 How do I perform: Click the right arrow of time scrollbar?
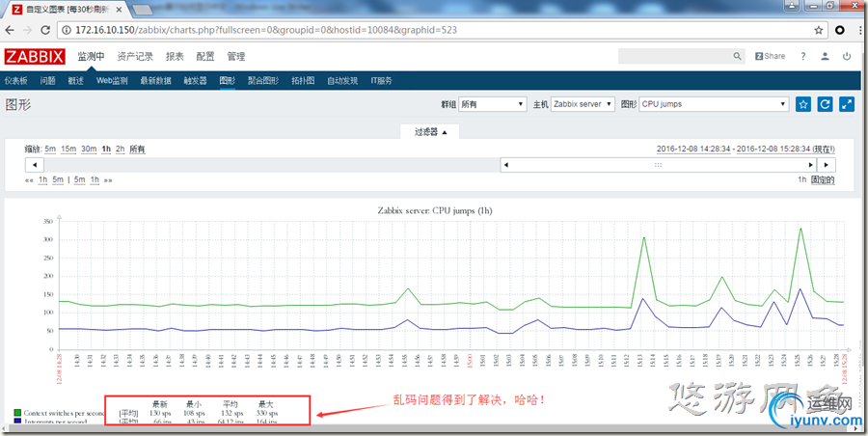(827, 165)
